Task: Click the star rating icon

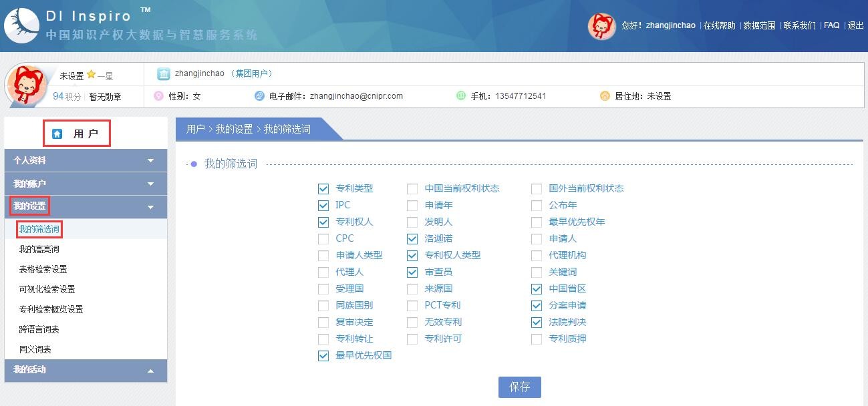Action: tap(91, 75)
